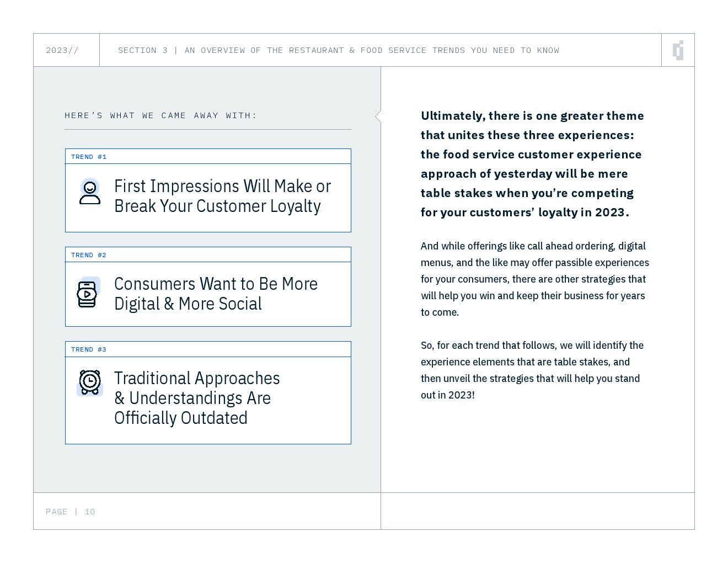Click the phone video play icon
Image resolution: width=728 pixels, height=563 pixels.
pos(87,294)
